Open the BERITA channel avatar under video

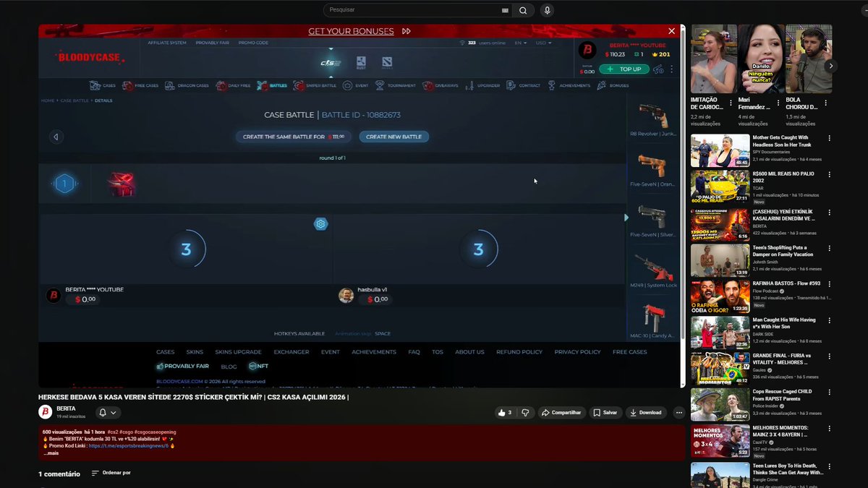(x=46, y=412)
